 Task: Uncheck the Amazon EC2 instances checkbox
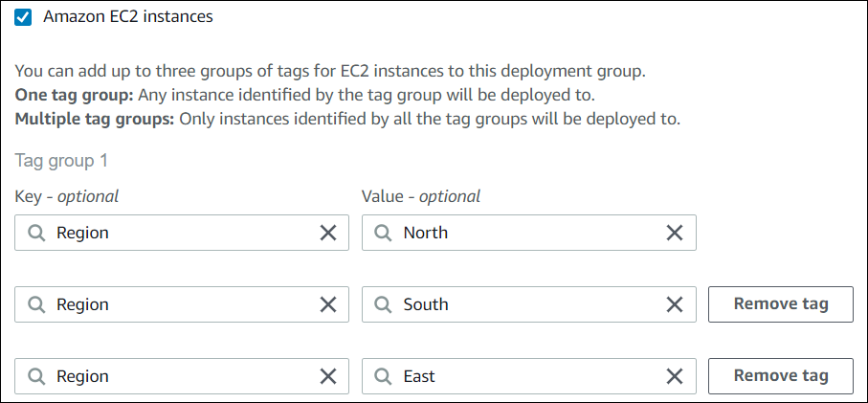(24, 16)
